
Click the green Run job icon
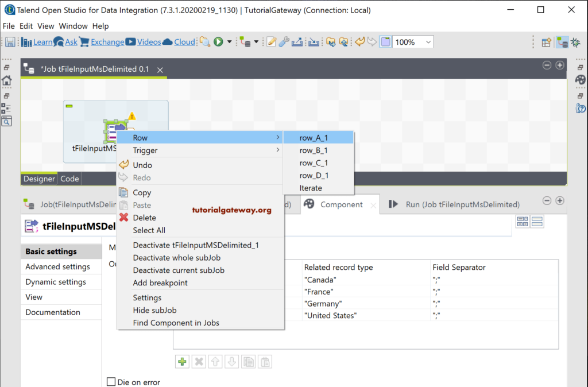[218, 42]
